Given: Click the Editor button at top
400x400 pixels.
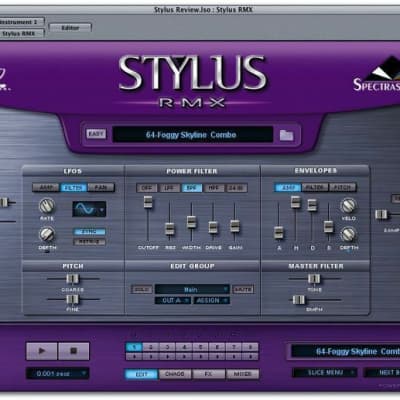Looking at the screenshot, I should (x=70, y=28).
